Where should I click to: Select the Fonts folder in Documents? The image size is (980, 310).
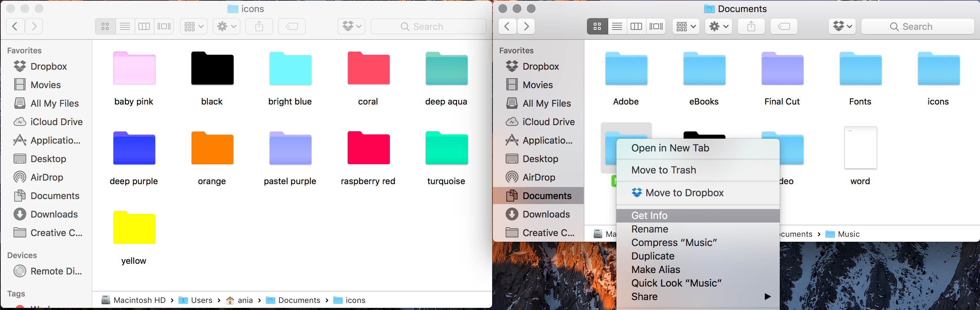tap(861, 68)
